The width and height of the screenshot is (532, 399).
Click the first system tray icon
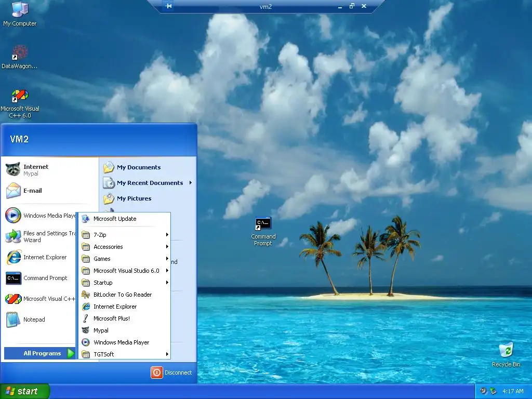coord(483,391)
